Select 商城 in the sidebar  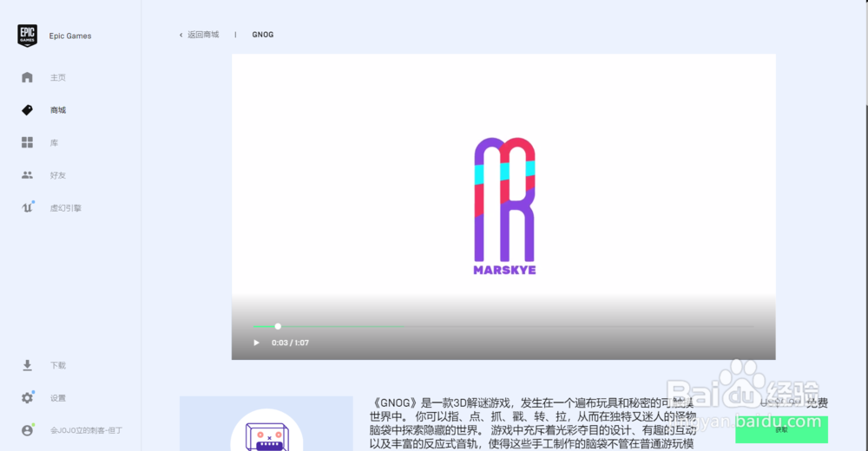[x=57, y=110]
